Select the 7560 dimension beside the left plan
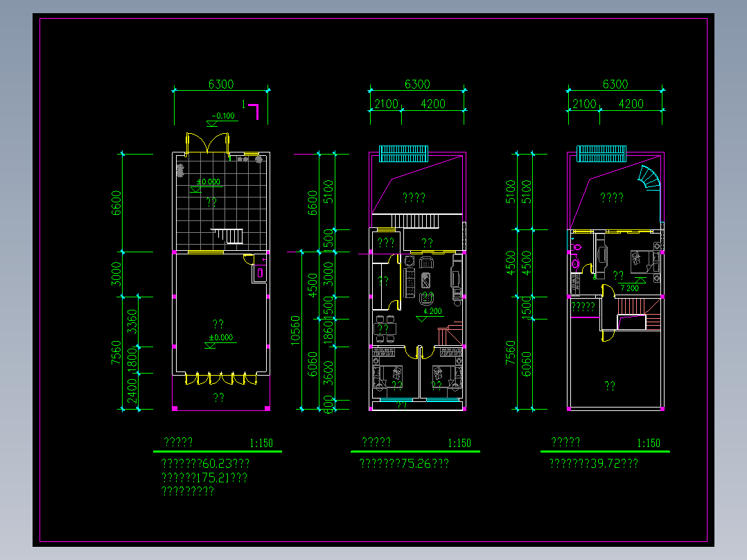 pyautogui.click(x=116, y=353)
